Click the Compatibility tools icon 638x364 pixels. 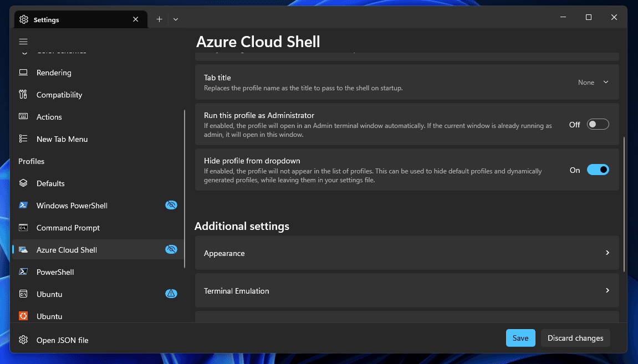click(x=23, y=94)
